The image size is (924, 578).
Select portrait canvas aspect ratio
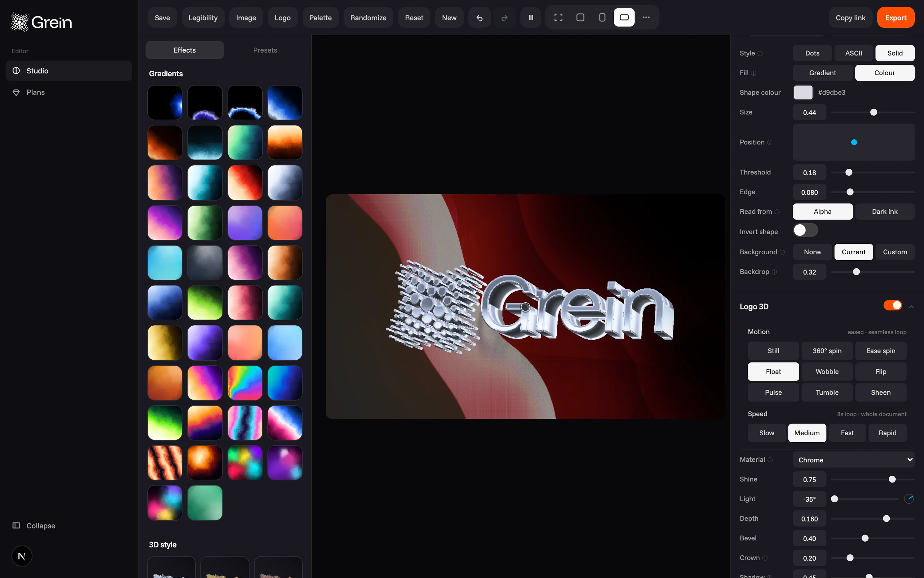(x=602, y=18)
